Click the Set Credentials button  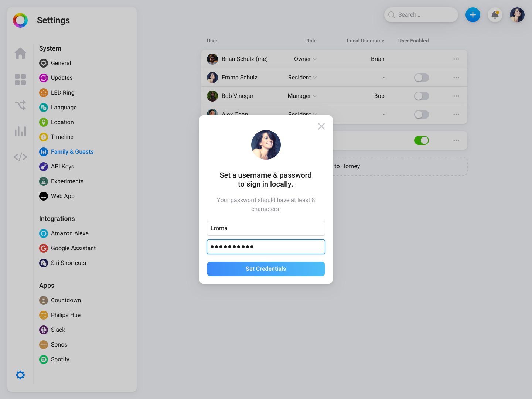pos(266,269)
